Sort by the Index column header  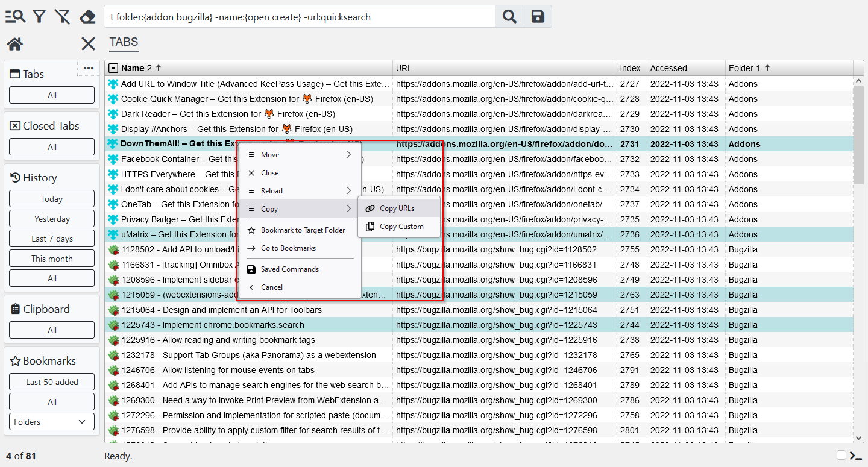[x=632, y=68]
